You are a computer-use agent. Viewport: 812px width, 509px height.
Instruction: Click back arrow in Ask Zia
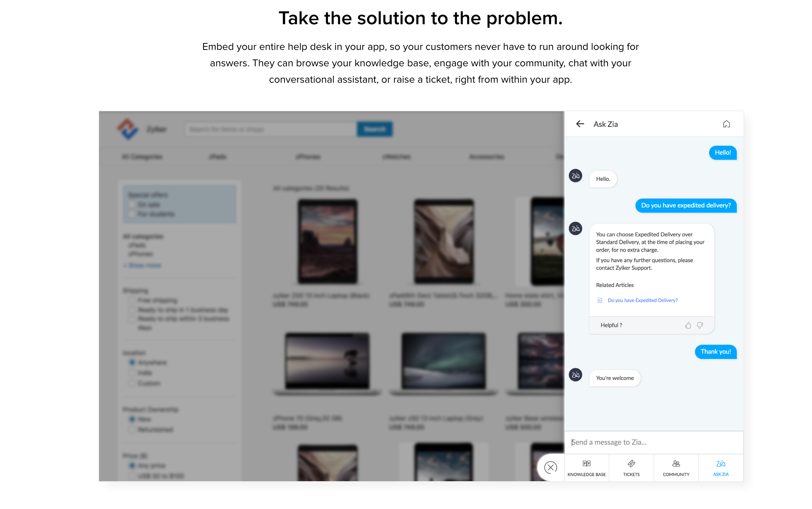point(579,124)
